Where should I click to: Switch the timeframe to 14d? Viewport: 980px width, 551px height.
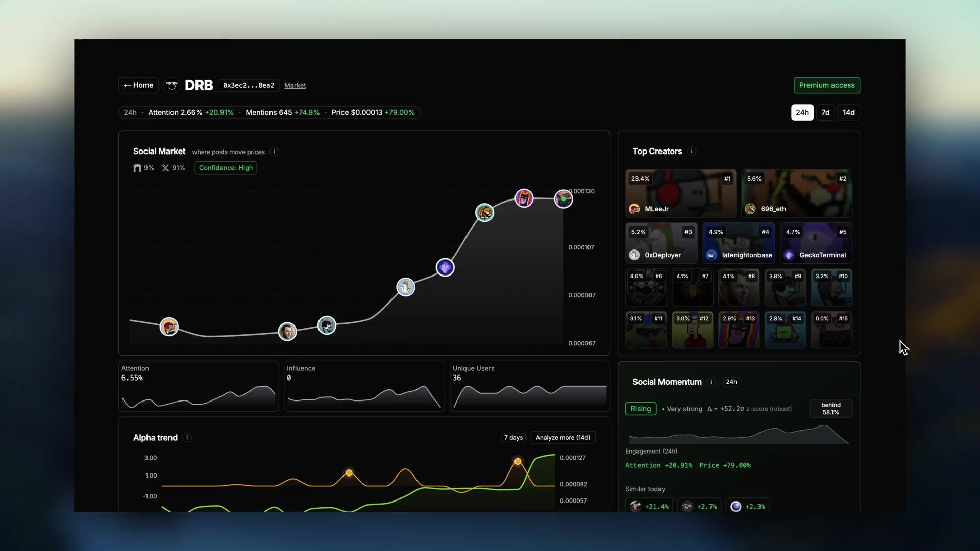click(848, 112)
